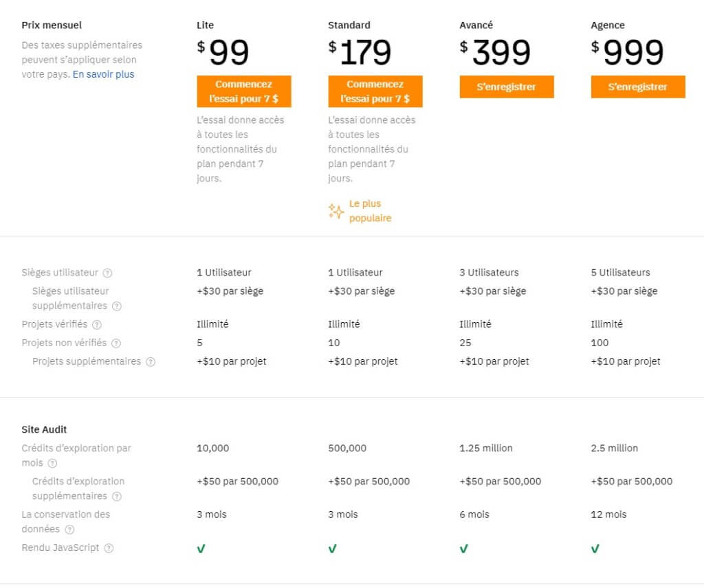Click the sparkle icon beside Le plus populaire
Viewport: 704px width, 588px height.
(x=335, y=211)
